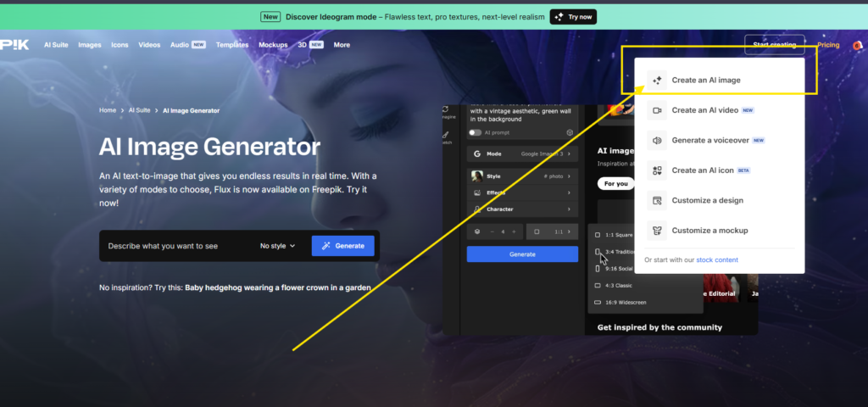Click the Discover Ideogram mode banner text

point(415,17)
